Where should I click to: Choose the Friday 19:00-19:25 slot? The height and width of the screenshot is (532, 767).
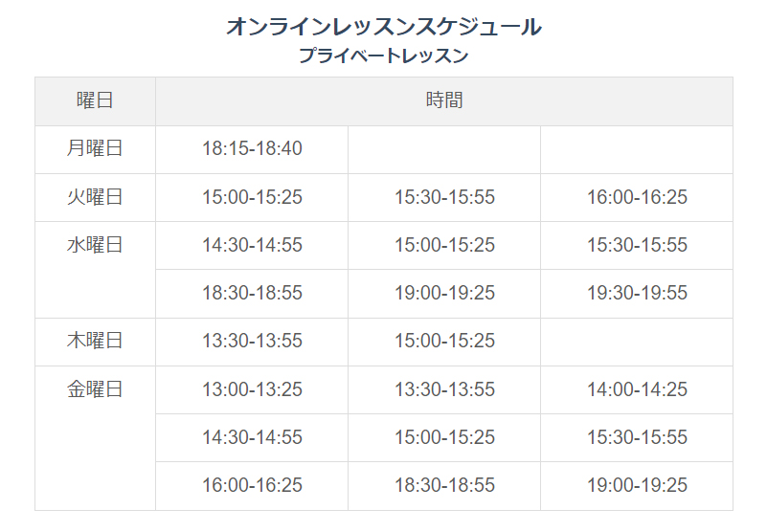(x=637, y=485)
